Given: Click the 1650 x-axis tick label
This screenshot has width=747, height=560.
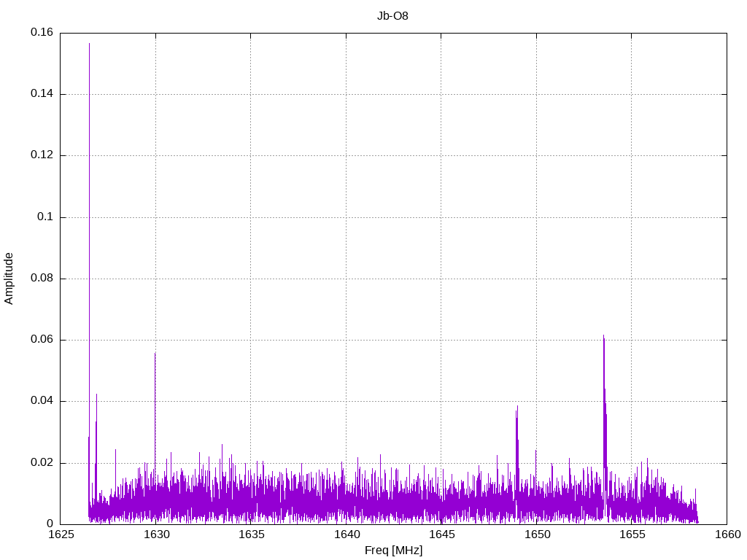Looking at the screenshot, I should pyautogui.click(x=536, y=534).
